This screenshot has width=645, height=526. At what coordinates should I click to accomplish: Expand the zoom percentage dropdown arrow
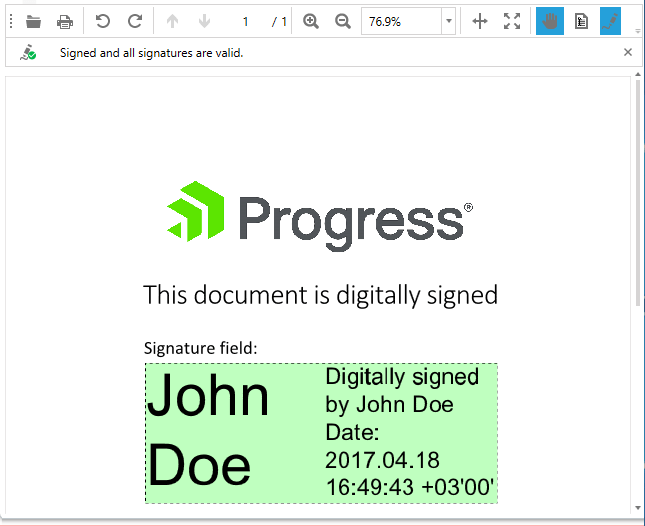coord(449,21)
